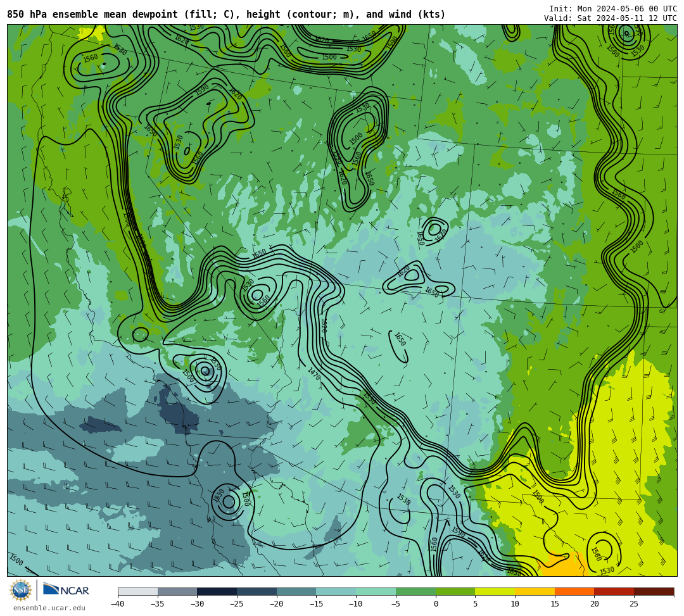
Task: Click the -10 colorbar tick label
Action: click(x=355, y=604)
